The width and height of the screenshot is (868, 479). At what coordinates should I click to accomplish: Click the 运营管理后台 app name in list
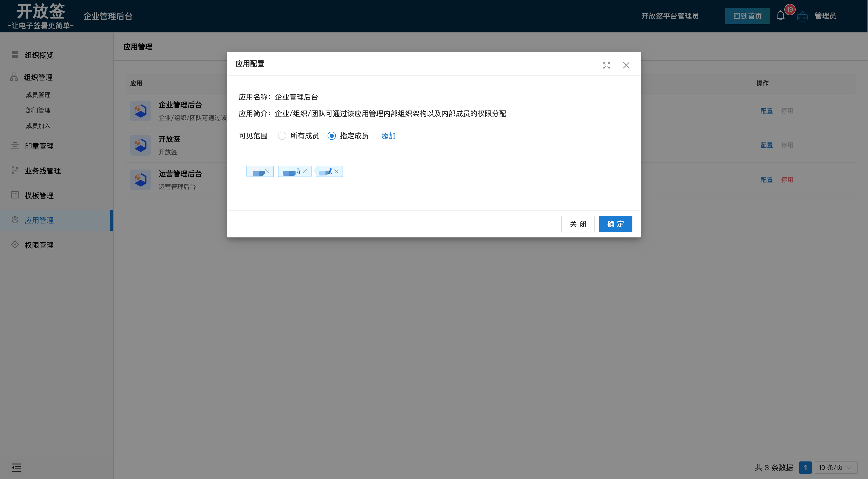point(180,174)
